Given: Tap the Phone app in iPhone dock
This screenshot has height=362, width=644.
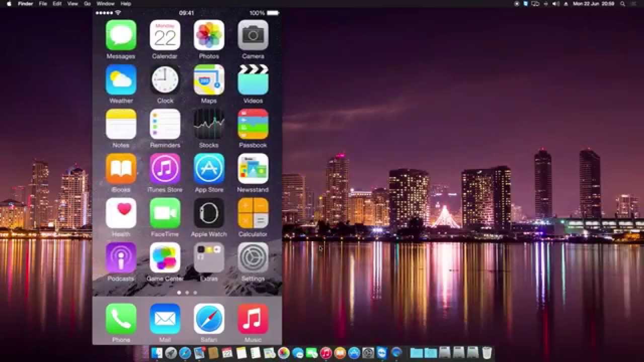Looking at the screenshot, I should pos(121,319).
